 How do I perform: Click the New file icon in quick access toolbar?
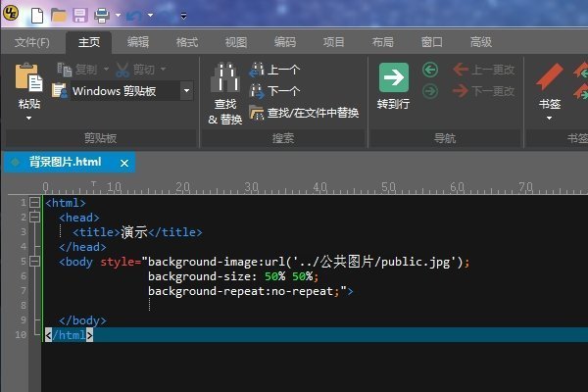click(x=37, y=16)
